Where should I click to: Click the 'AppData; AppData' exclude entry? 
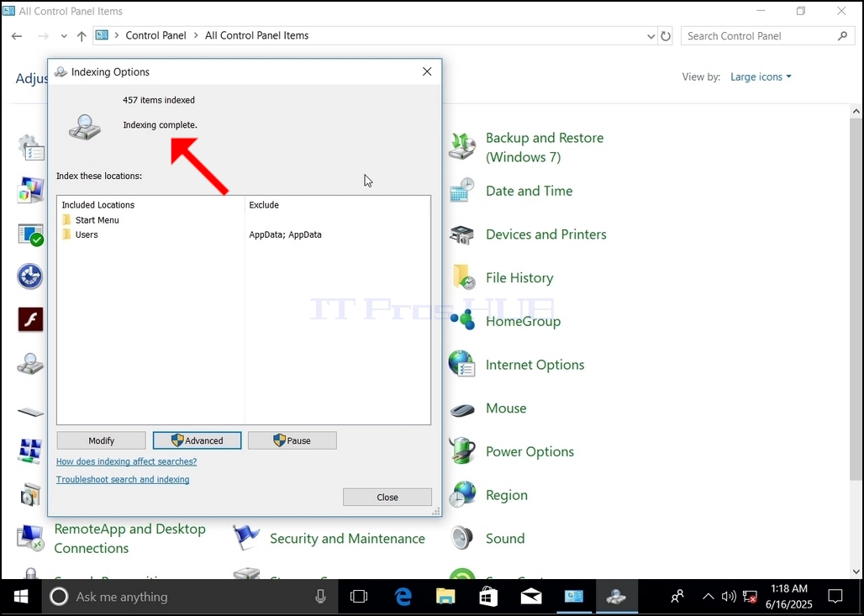coord(285,234)
